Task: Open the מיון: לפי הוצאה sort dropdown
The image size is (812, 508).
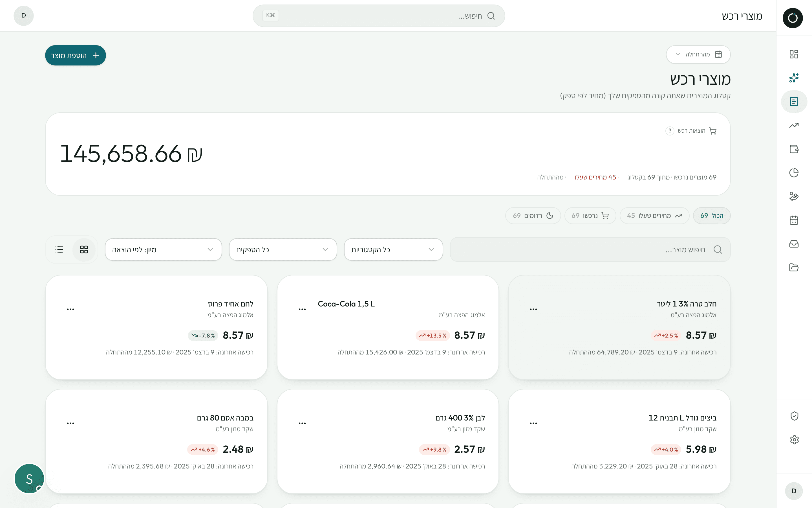Action: pos(164,250)
